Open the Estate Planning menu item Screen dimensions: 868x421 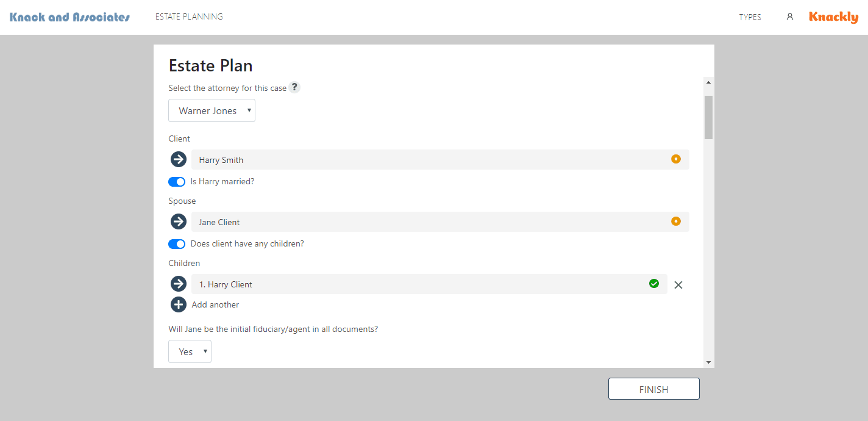click(189, 17)
